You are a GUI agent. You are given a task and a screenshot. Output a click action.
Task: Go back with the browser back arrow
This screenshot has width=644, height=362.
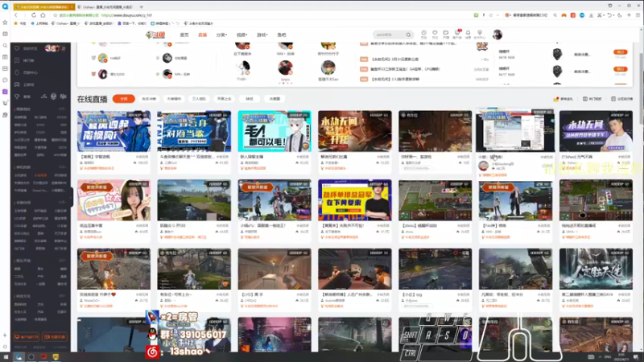pyautogui.click(x=15, y=15)
